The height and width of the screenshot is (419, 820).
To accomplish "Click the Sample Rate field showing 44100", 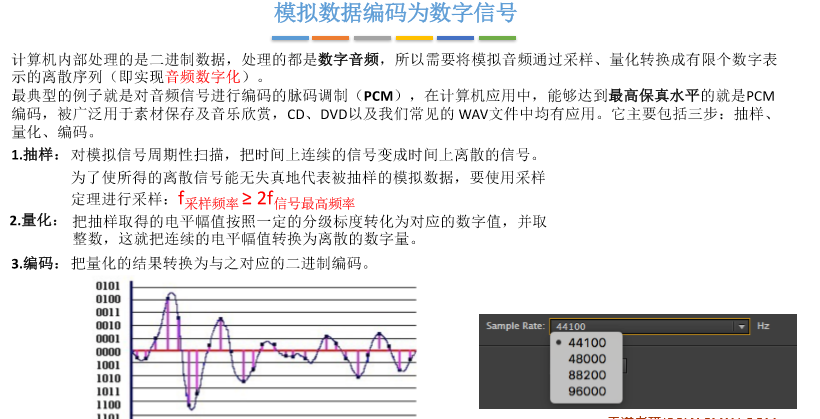I will [x=649, y=326].
